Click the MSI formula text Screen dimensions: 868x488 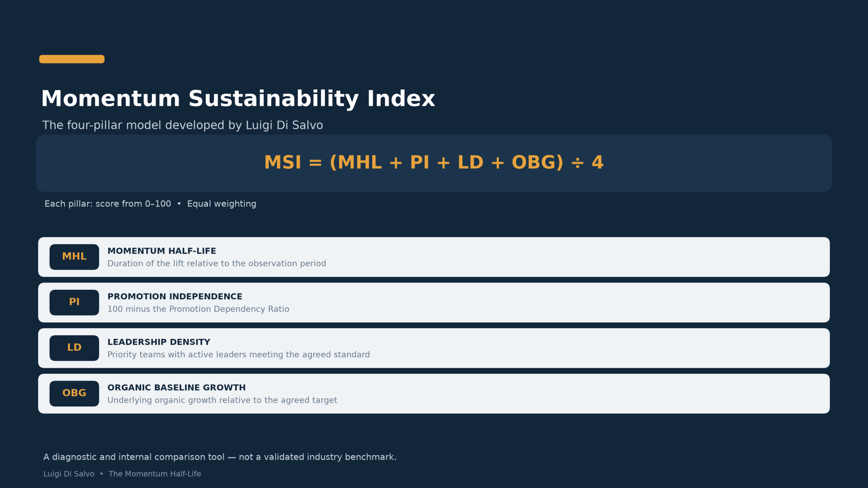coord(434,162)
